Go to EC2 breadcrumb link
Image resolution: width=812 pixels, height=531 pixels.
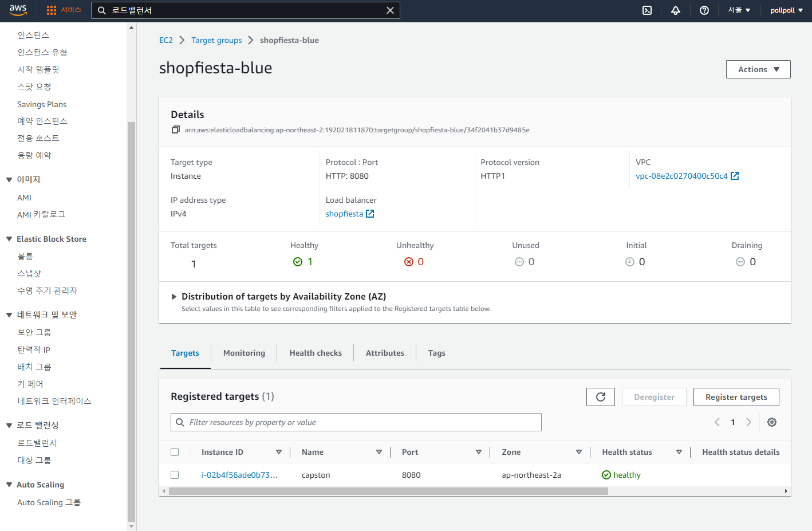tap(166, 40)
